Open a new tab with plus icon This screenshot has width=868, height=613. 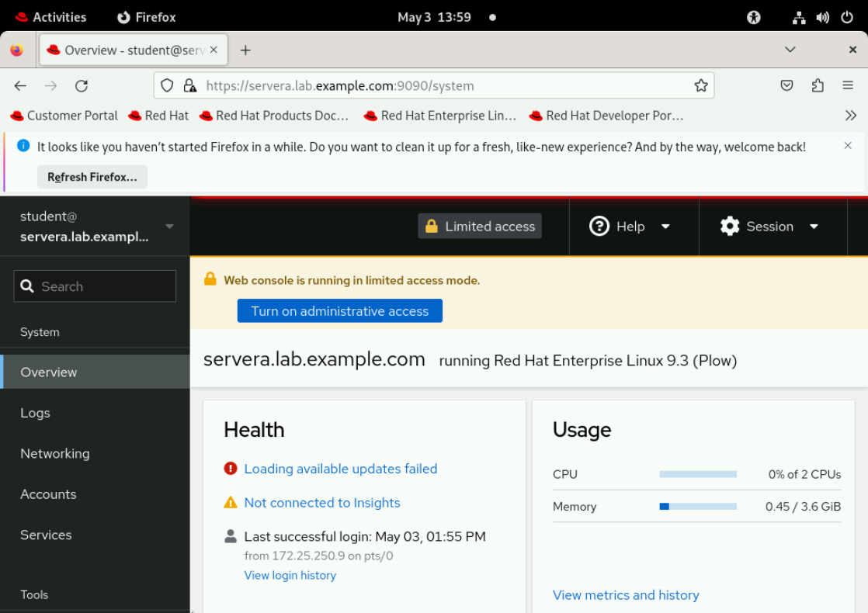[245, 50]
